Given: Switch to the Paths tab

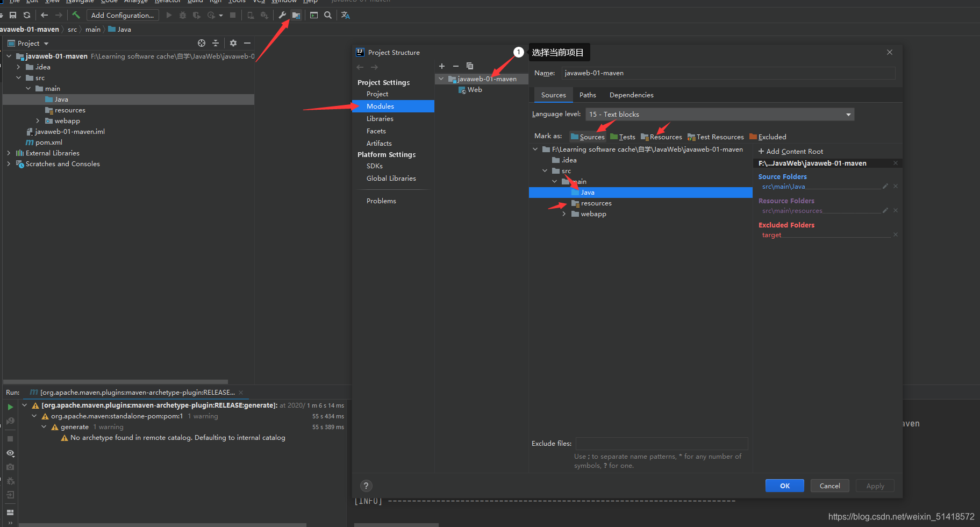Looking at the screenshot, I should point(588,95).
